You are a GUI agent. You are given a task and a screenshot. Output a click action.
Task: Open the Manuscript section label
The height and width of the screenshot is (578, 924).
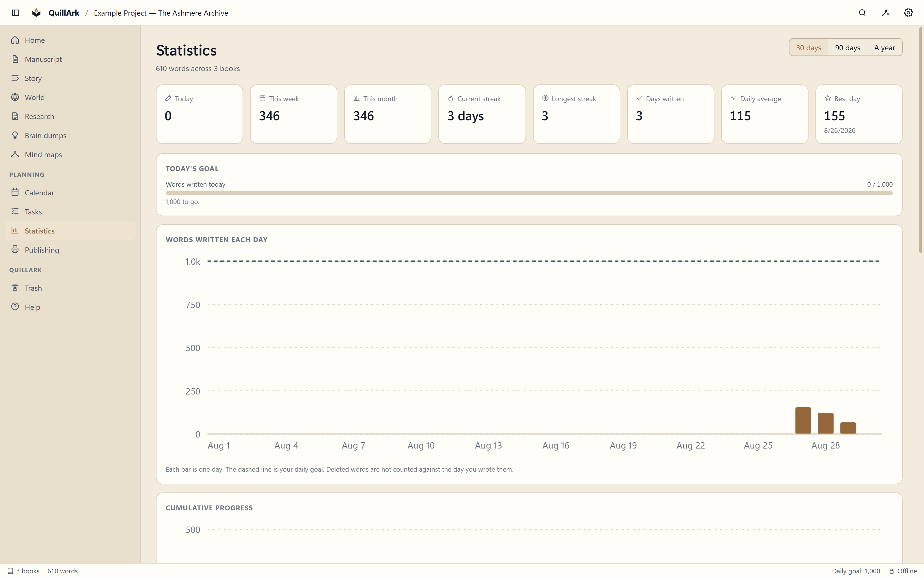[x=43, y=59]
